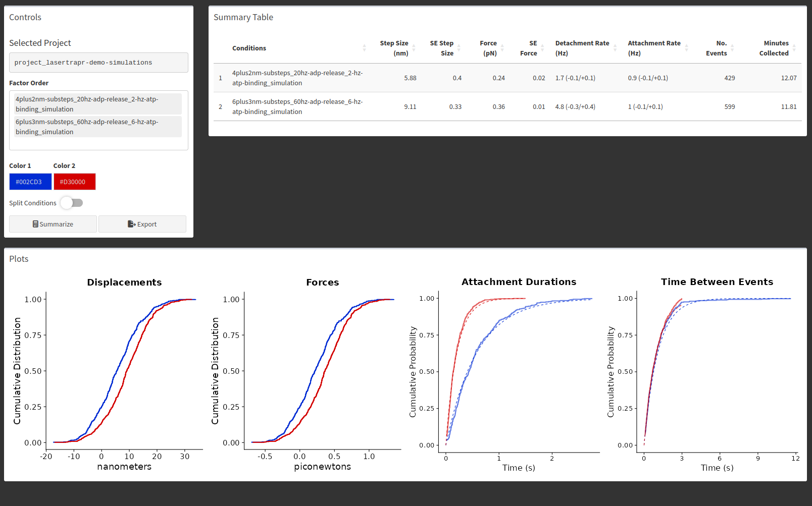The image size is (812, 506).
Task: Sort by Force (pN) arrows
Action: (x=502, y=48)
